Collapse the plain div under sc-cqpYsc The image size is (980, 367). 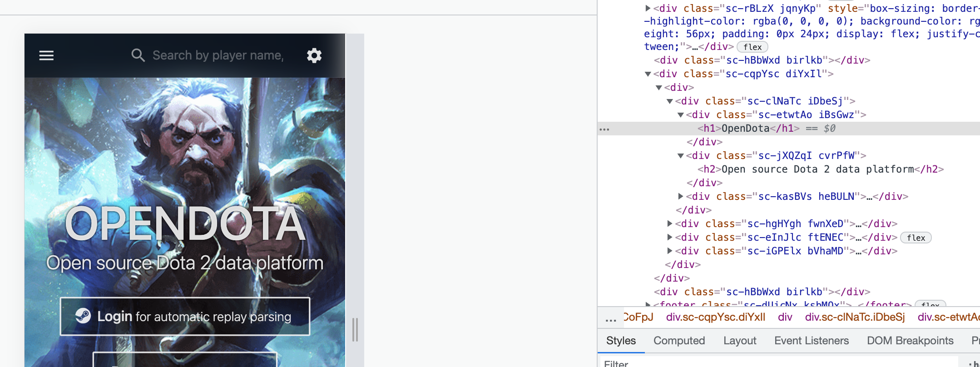tap(659, 87)
